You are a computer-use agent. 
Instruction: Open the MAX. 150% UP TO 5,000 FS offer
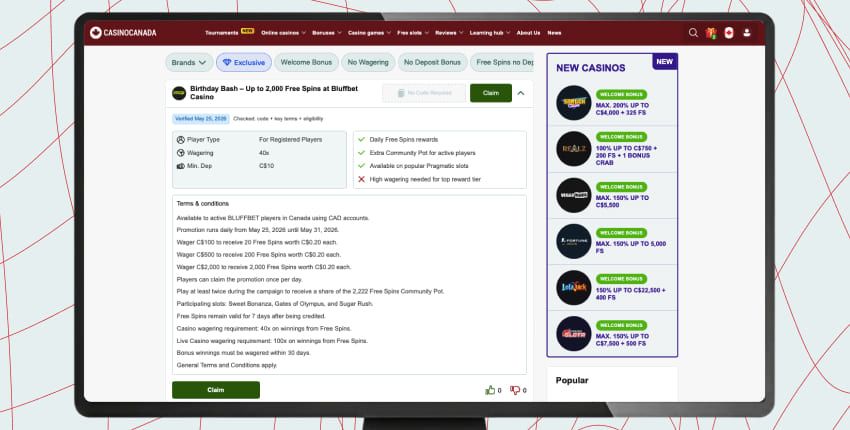630,247
